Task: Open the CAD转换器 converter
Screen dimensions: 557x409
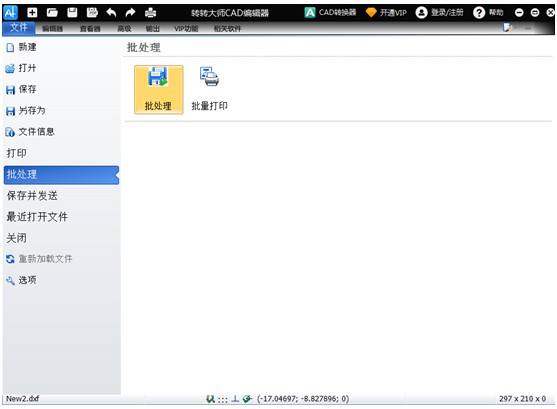Action: [330, 13]
